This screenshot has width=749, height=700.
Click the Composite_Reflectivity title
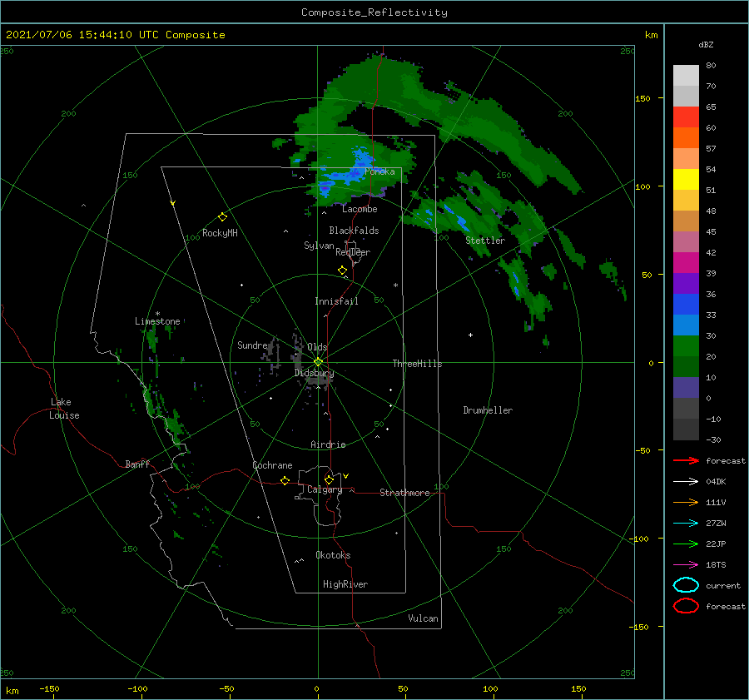pos(374,12)
